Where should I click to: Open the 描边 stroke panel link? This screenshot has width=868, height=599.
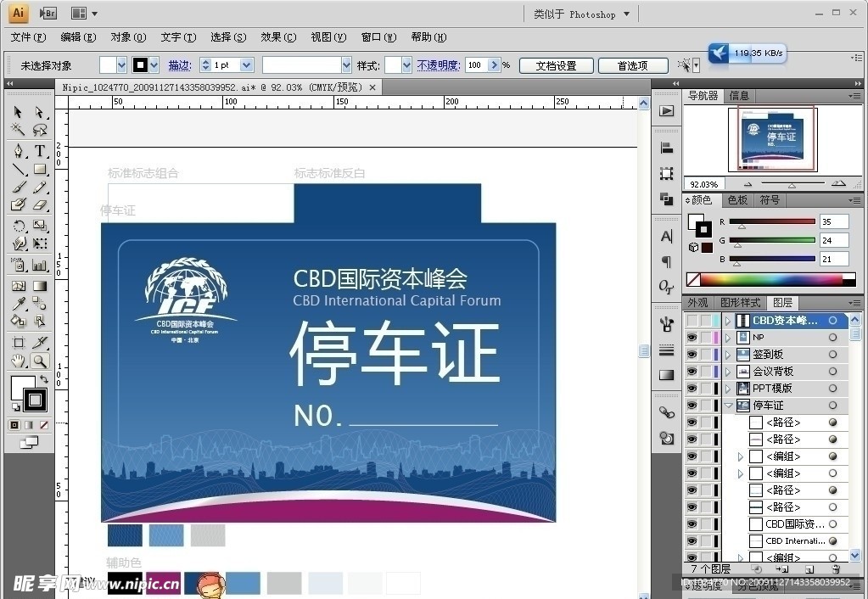pyautogui.click(x=180, y=65)
